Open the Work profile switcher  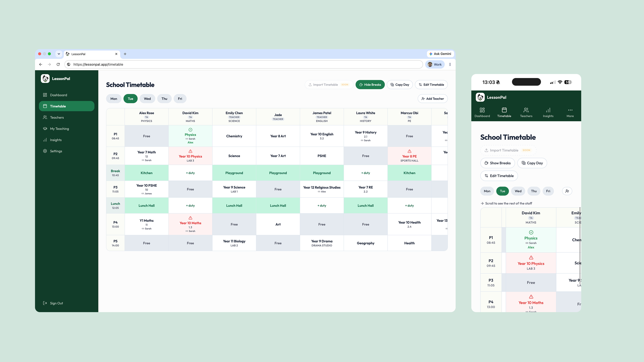(x=435, y=64)
